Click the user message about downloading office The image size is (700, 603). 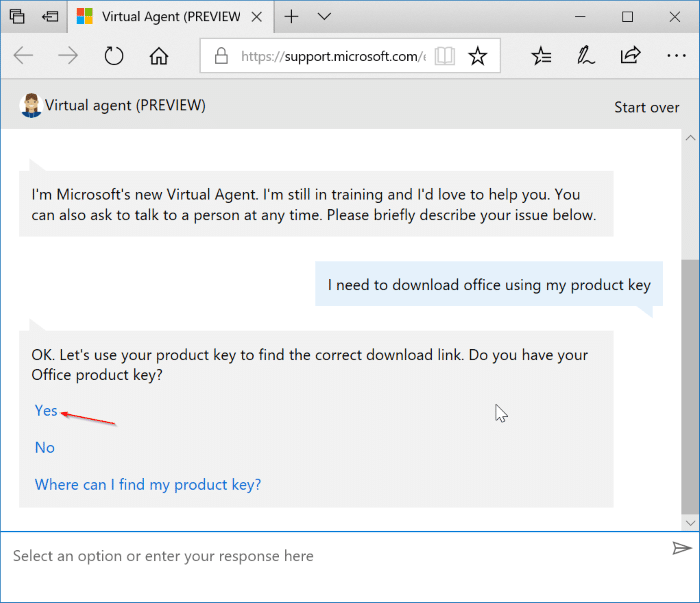[x=489, y=284]
